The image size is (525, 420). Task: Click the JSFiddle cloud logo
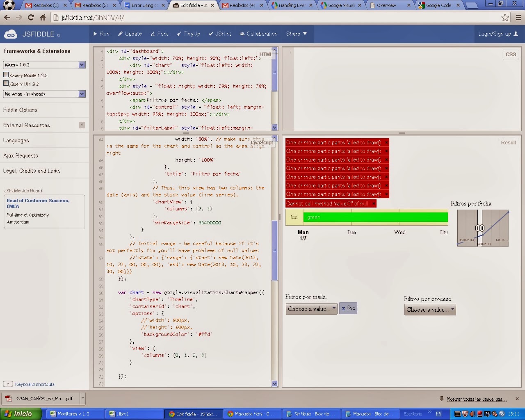(11, 34)
